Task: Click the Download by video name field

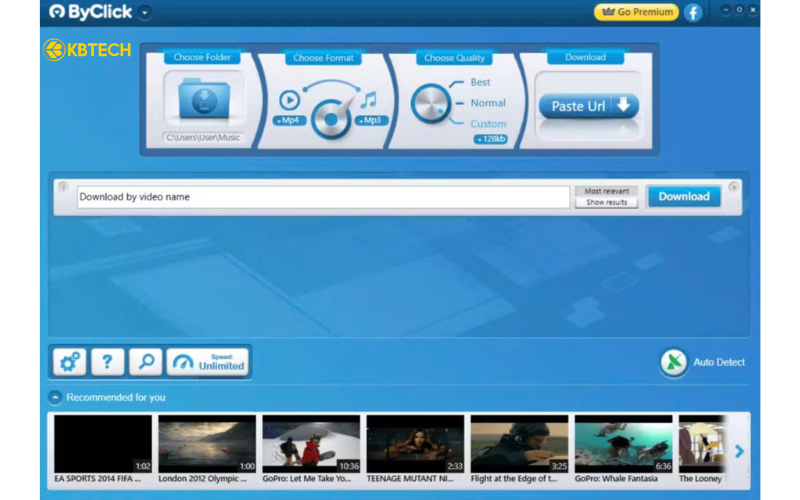Action: point(323,197)
